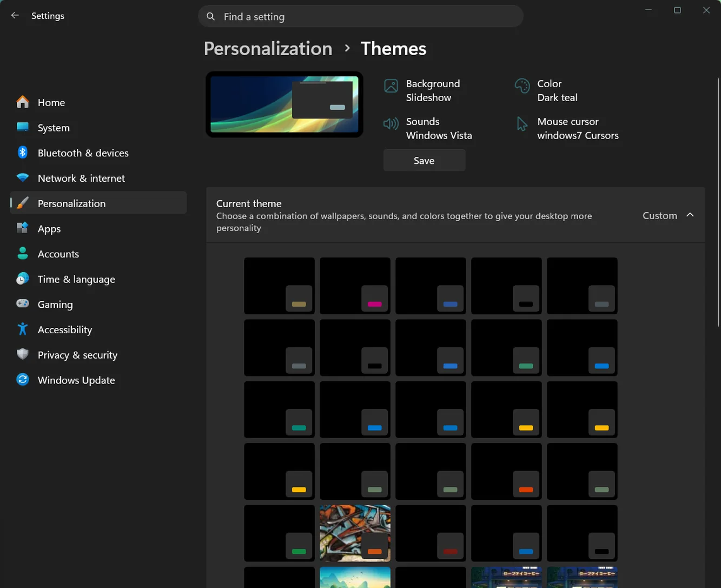Open Mouse cursor windows7 Cursors setting
The image size is (721, 588).
tap(567, 128)
